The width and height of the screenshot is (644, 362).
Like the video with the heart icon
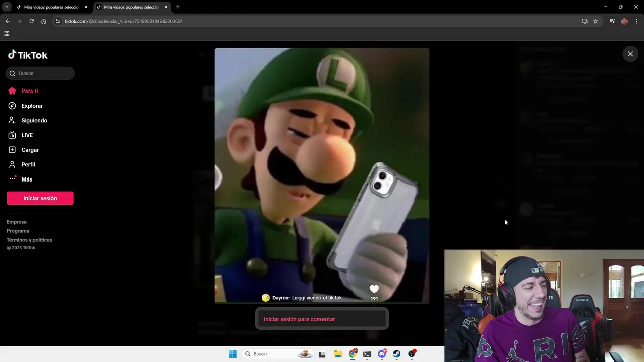click(374, 289)
